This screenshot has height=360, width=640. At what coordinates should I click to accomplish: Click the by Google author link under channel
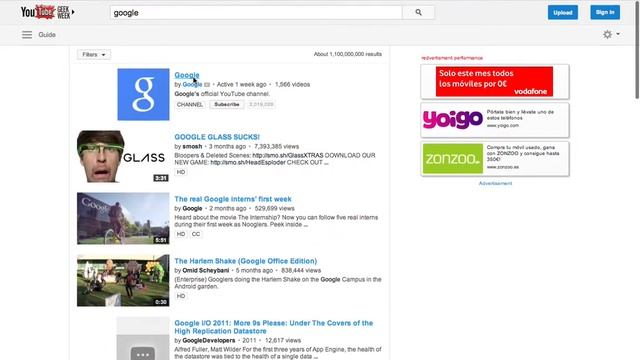click(192, 84)
